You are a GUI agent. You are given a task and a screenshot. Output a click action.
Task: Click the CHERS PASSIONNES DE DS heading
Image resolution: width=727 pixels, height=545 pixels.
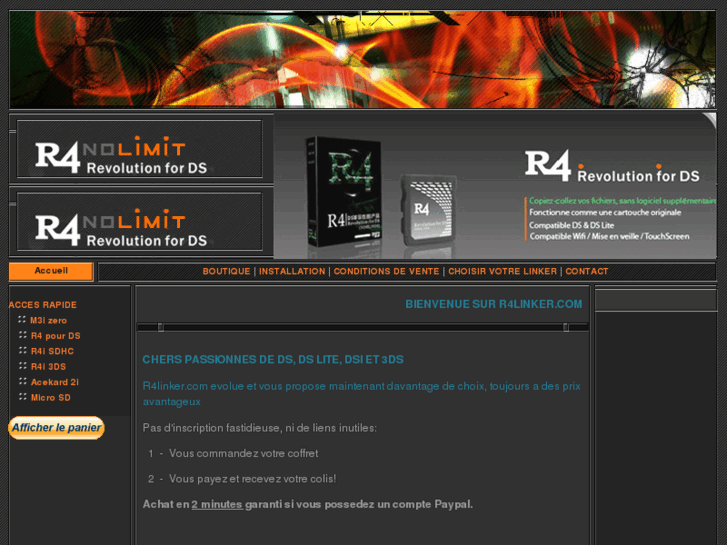pos(273,359)
